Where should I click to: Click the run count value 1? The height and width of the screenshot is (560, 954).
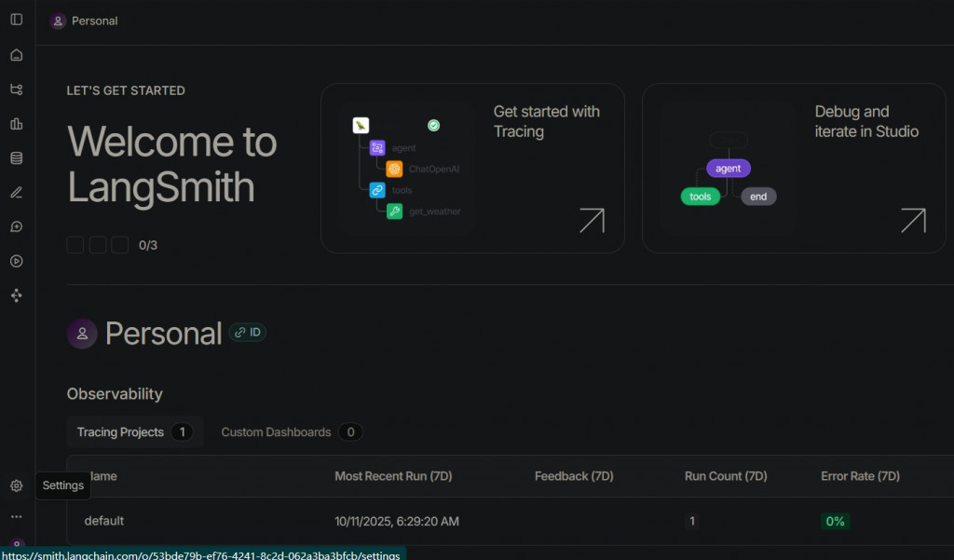(692, 521)
